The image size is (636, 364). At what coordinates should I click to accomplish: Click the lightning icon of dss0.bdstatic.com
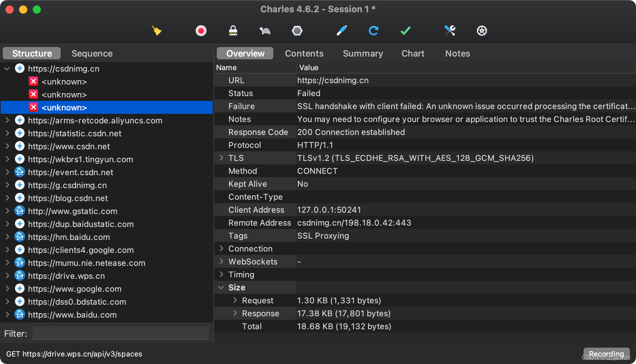click(20, 302)
